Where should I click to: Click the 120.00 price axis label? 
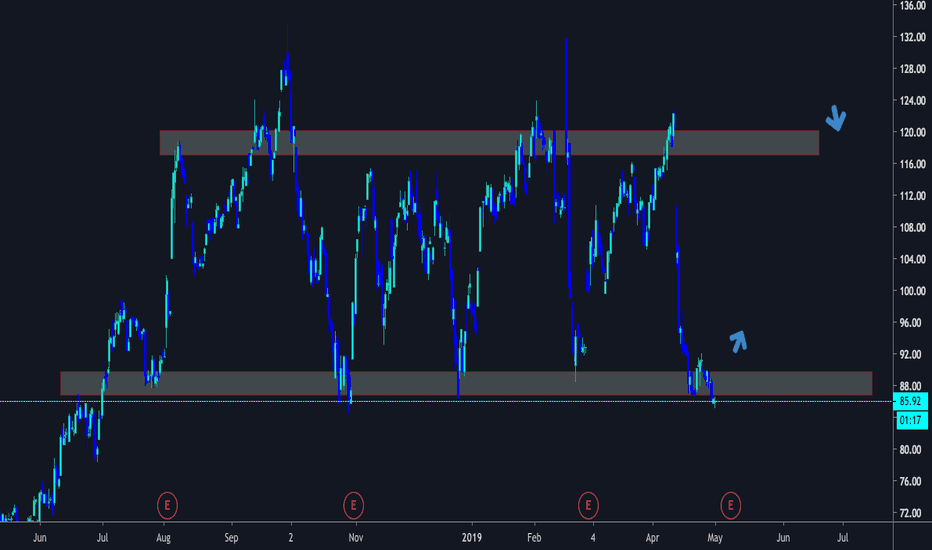tap(912, 133)
